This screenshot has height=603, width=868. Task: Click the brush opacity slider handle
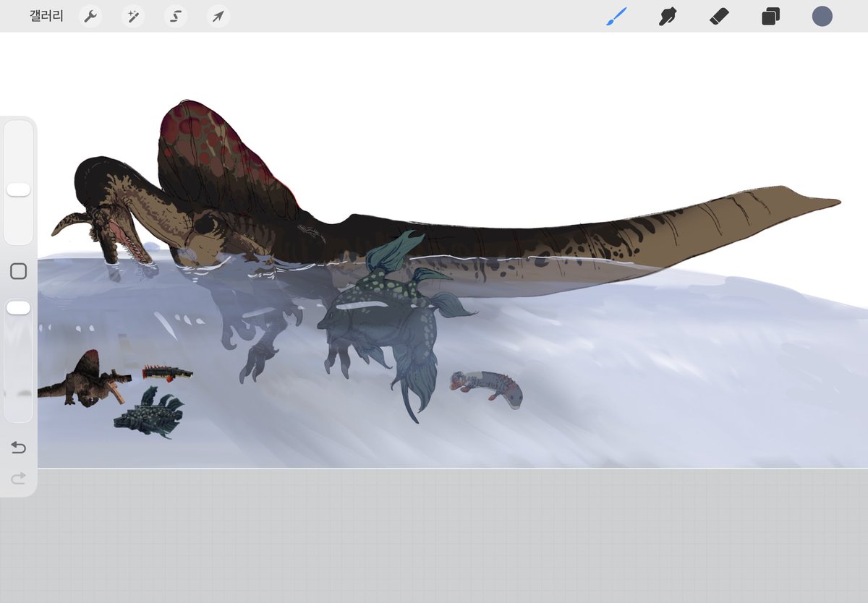tap(18, 308)
